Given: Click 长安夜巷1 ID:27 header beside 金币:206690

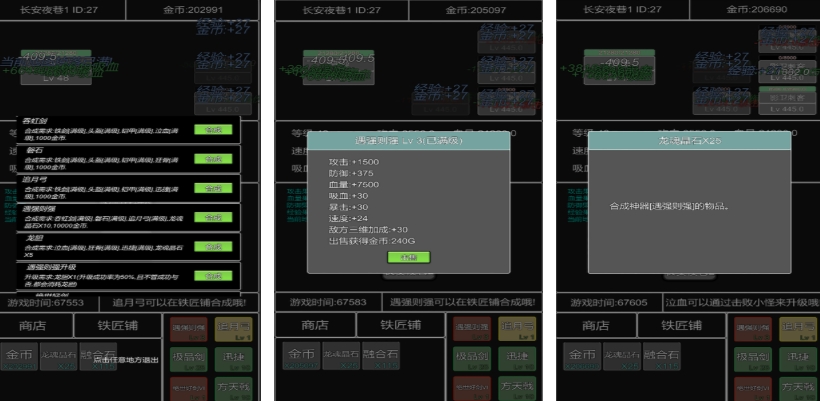Looking at the screenshot, I should tap(622, 10).
